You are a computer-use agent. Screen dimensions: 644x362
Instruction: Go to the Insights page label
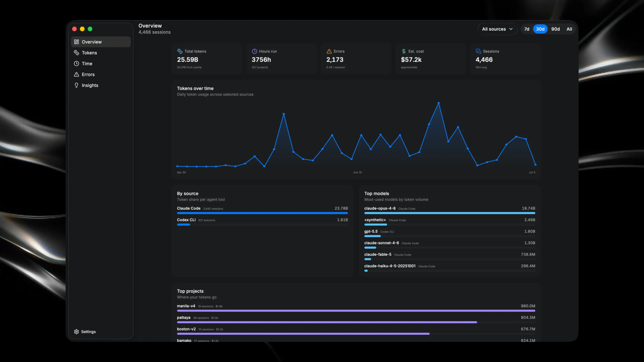tap(90, 85)
